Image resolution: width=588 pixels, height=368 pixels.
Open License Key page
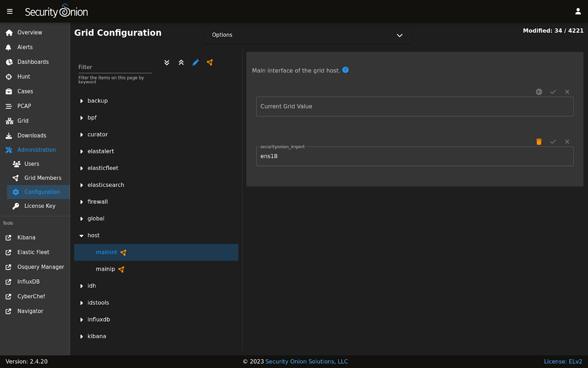(x=38, y=206)
